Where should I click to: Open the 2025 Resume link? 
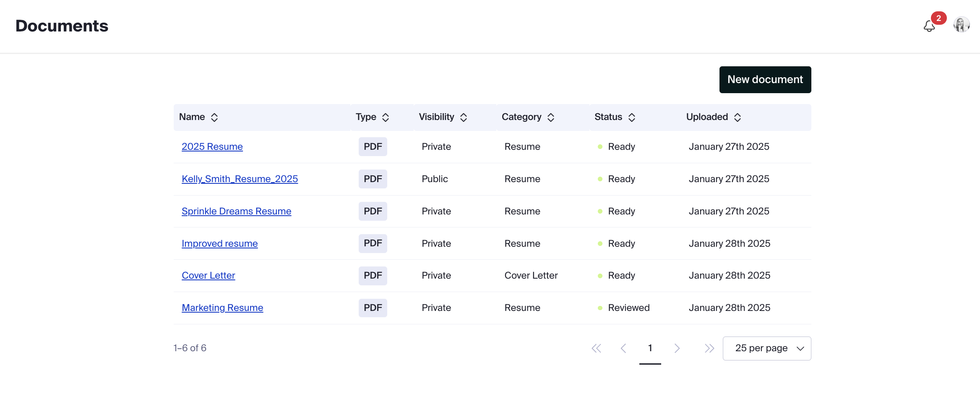click(212, 147)
